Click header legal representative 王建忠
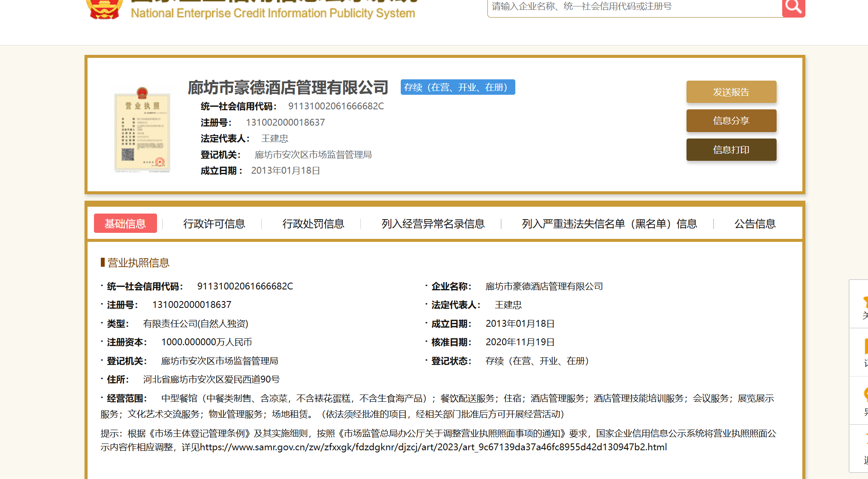Viewport: 868px width, 479px height. [275, 139]
